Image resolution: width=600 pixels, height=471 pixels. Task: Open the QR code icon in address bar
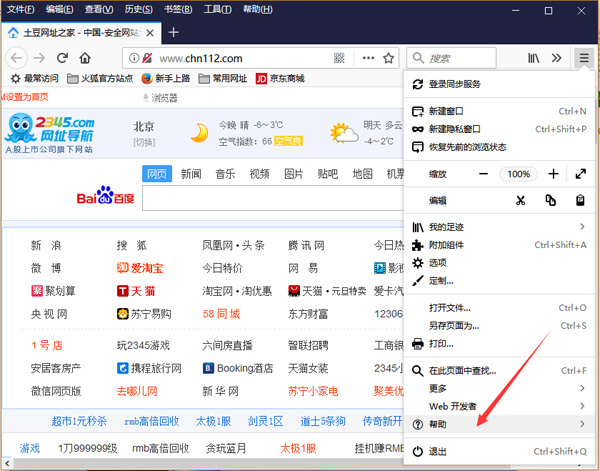tap(339, 58)
